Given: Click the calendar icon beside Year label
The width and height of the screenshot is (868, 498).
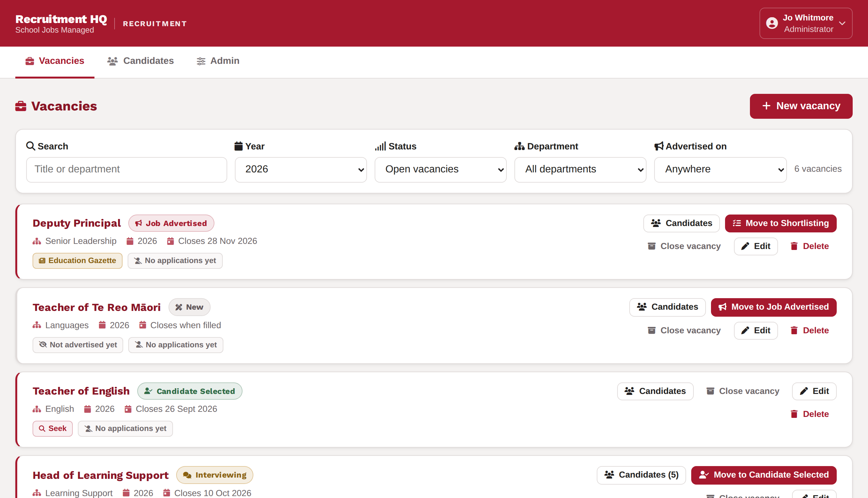Looking at the screenshot, I should coord(239,146).
